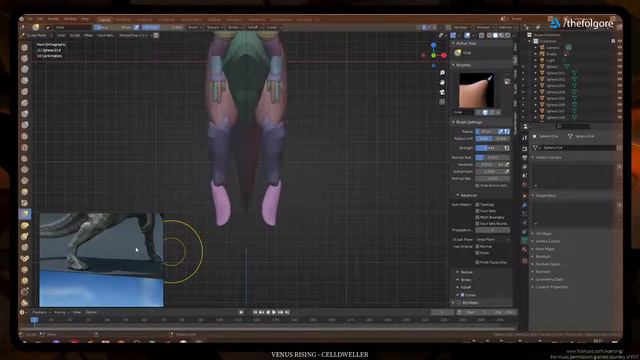Select the Clay brush tool
Screen dimensions: 640x360
24,69
